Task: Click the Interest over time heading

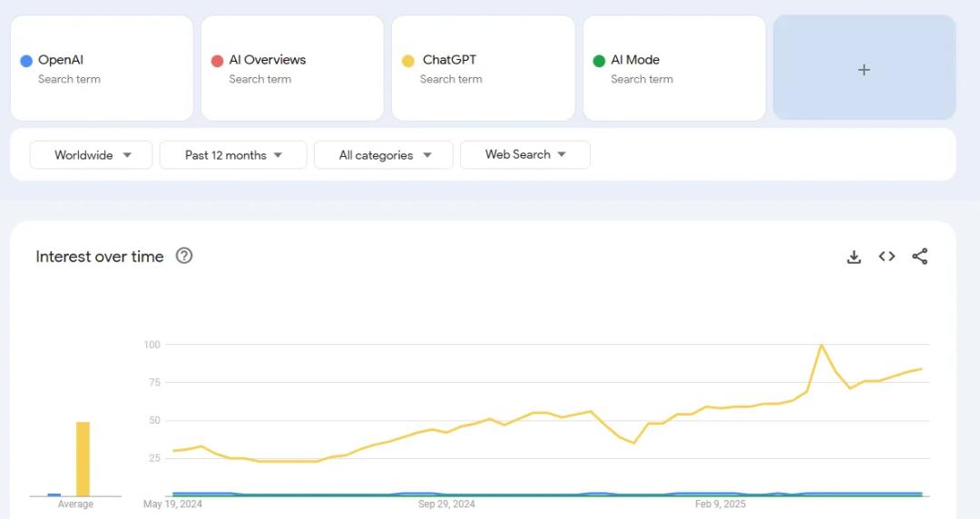Action: 100,257
